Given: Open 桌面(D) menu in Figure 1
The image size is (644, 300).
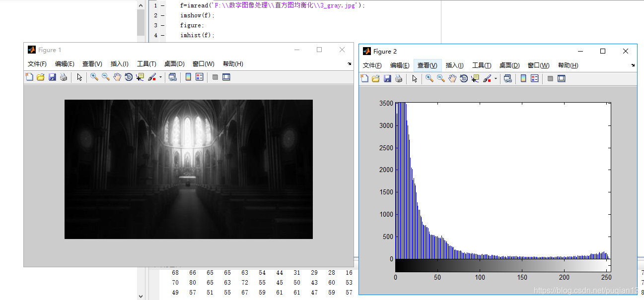Looking at the screenshot, I should [x=174, y=64].
